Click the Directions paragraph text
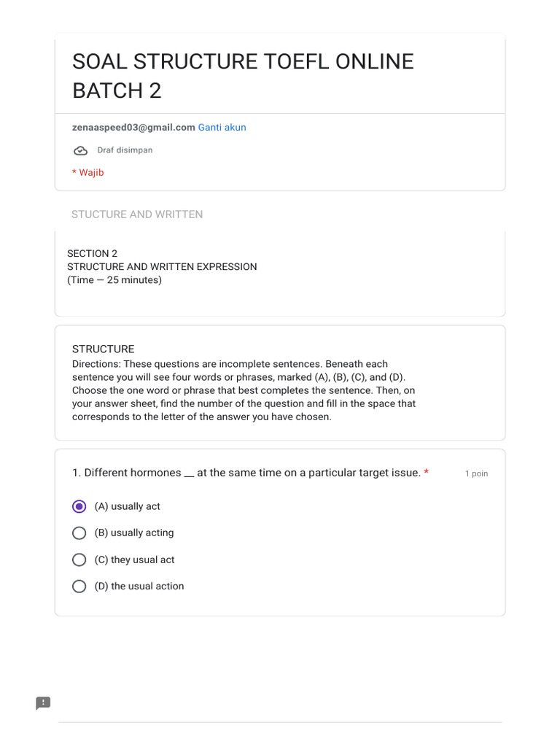This screenshot has height=747, width=560. 244,390
